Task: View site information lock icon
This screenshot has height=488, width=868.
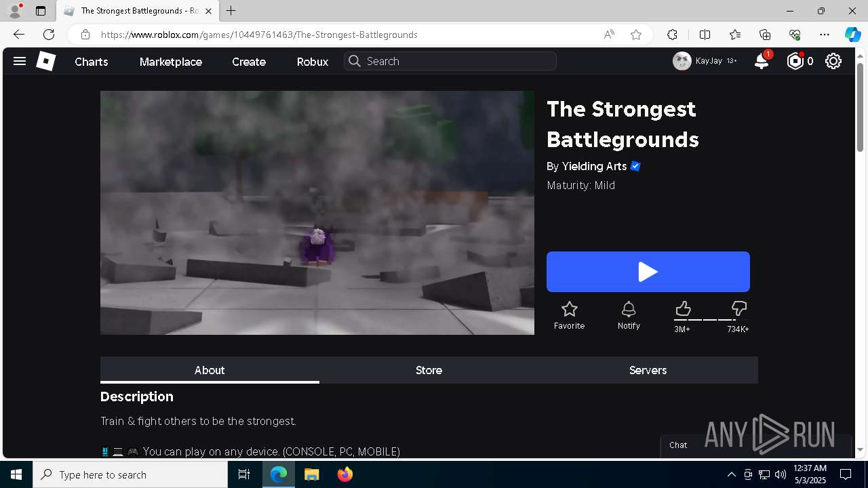Action: [x=85, y=35]
